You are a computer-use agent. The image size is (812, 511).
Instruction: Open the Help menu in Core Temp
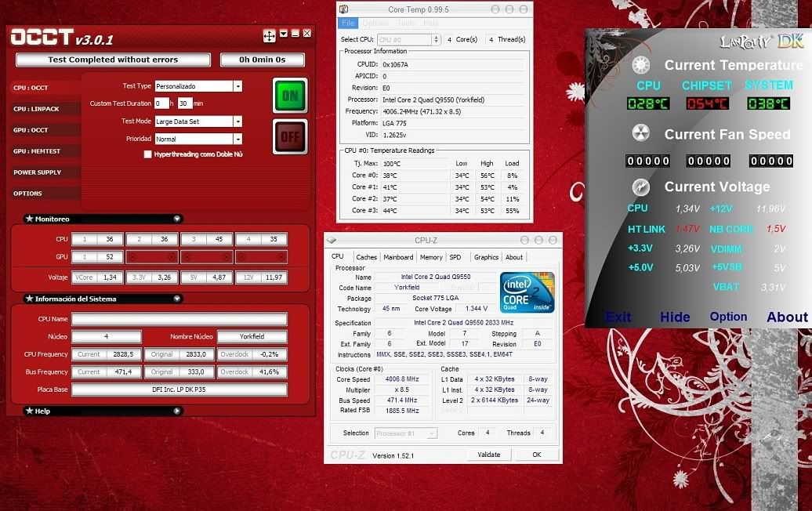[x=431, y=24]
